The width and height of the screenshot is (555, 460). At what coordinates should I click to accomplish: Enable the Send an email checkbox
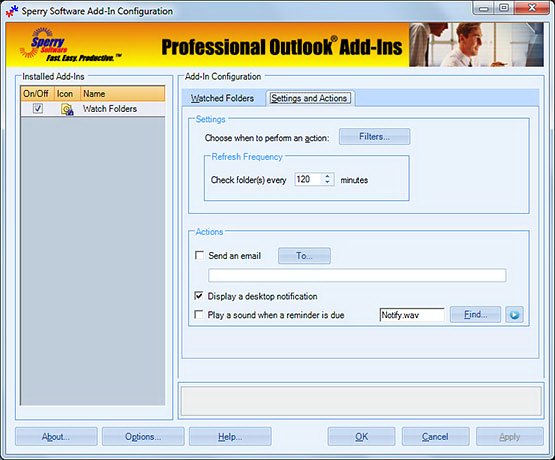[199, 255]
